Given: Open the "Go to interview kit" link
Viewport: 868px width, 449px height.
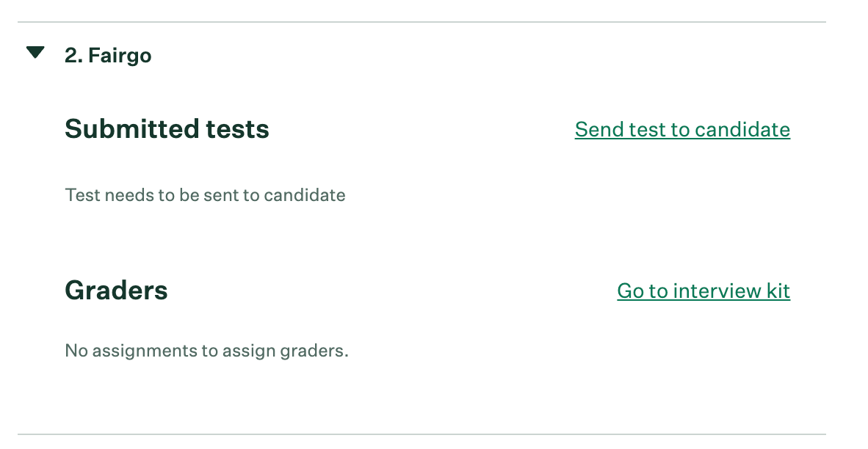Looking at the screenshot, I should (x=704, y=291).
